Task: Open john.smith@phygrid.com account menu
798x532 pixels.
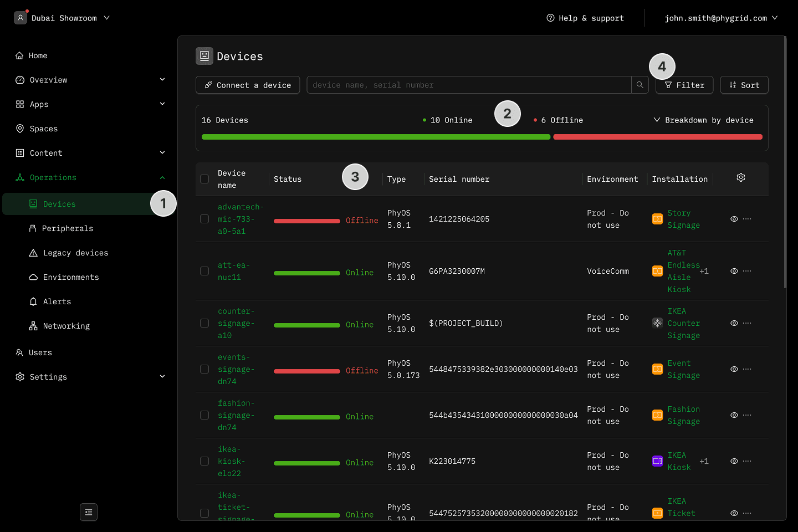Action: (x=720, y=18)
